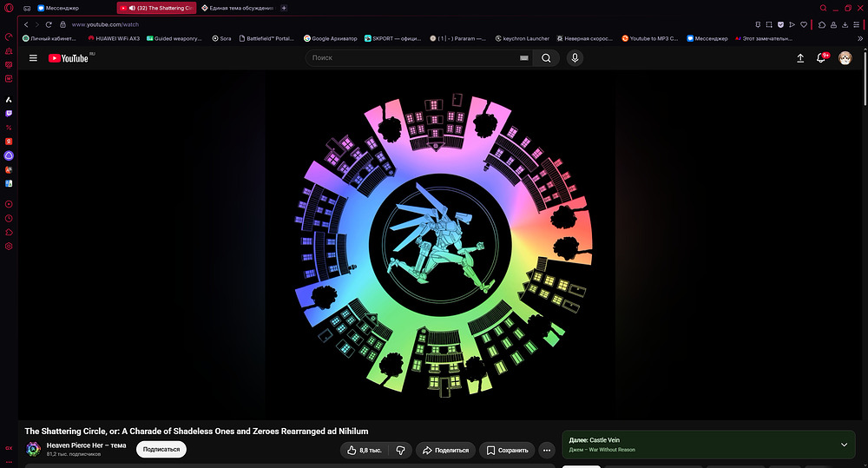Click the Сохранить save button
Viewport: 868px width, 468px height.
click(x=507, y=451)
